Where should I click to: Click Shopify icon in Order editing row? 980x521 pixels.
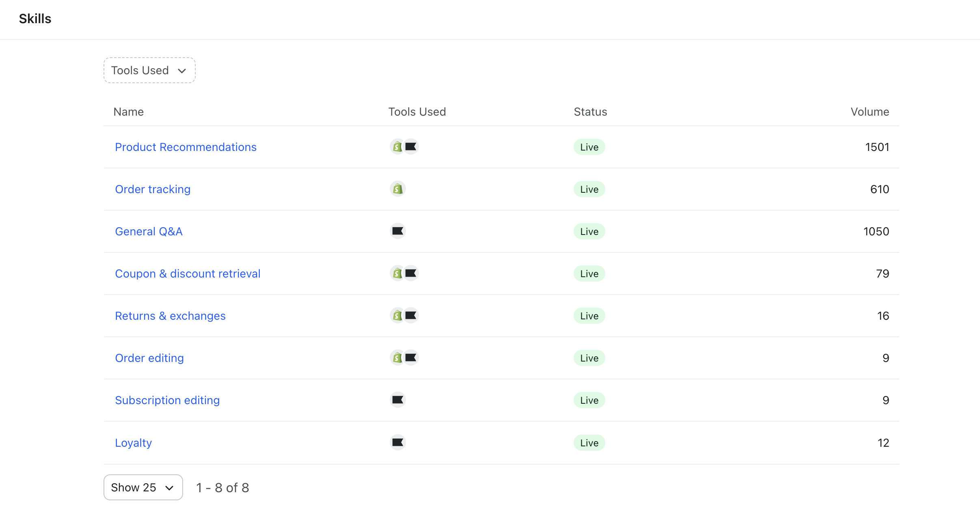coord(397,358)
